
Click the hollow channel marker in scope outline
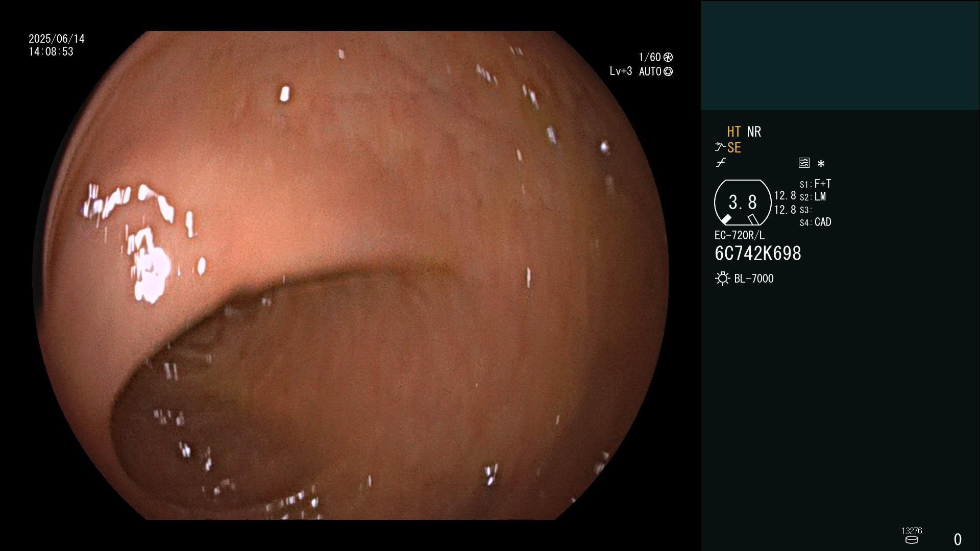point(753,219)
